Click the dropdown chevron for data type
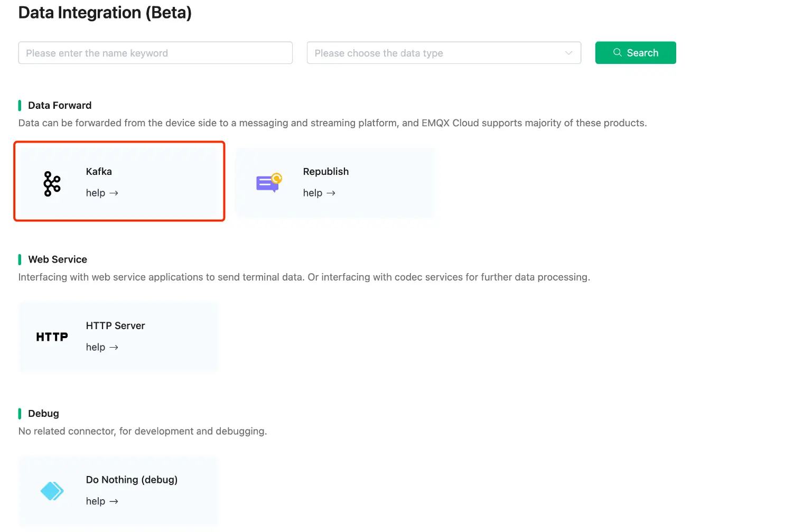Screen dimensions: 803x532 coord(568,53)
